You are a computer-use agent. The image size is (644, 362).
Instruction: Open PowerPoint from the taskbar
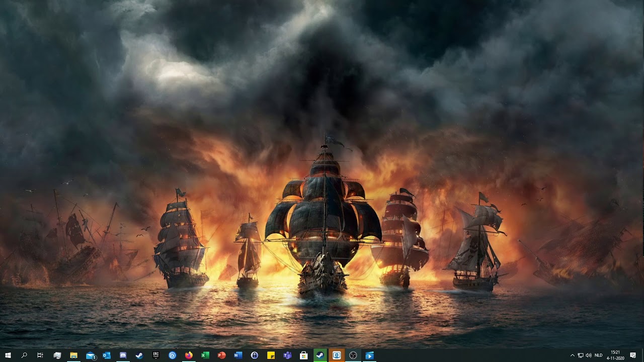tap(222, 355)
